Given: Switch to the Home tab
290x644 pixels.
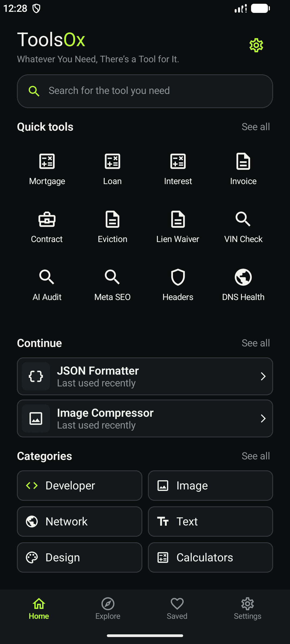Looking at the screenshot, I should point(39,609).
